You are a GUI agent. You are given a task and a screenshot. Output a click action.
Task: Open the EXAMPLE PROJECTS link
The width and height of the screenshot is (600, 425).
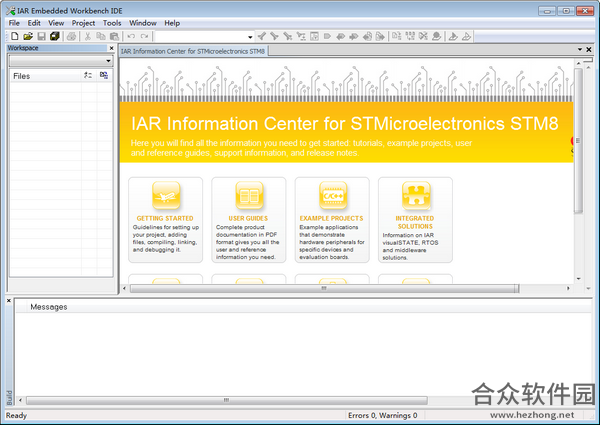[x=331, y=218]
